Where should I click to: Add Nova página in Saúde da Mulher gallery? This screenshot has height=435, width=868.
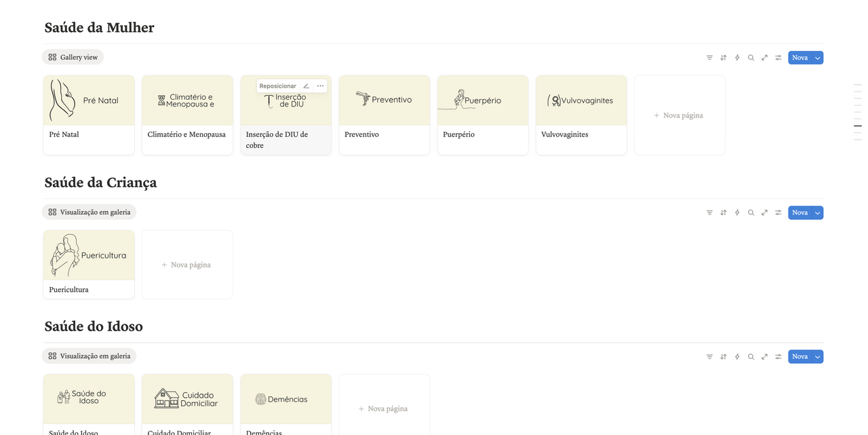pos(679,115)
